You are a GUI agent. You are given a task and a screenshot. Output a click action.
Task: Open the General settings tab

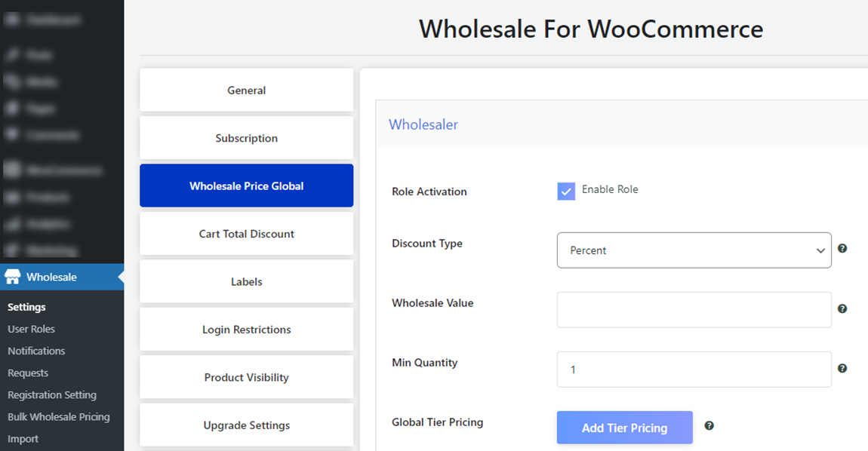click(x=246, y=91)
